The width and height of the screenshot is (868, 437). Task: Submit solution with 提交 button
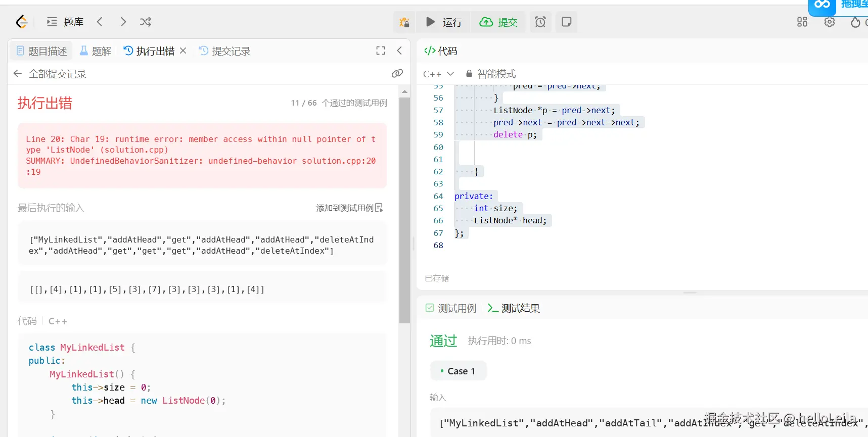tap(498, 22)
